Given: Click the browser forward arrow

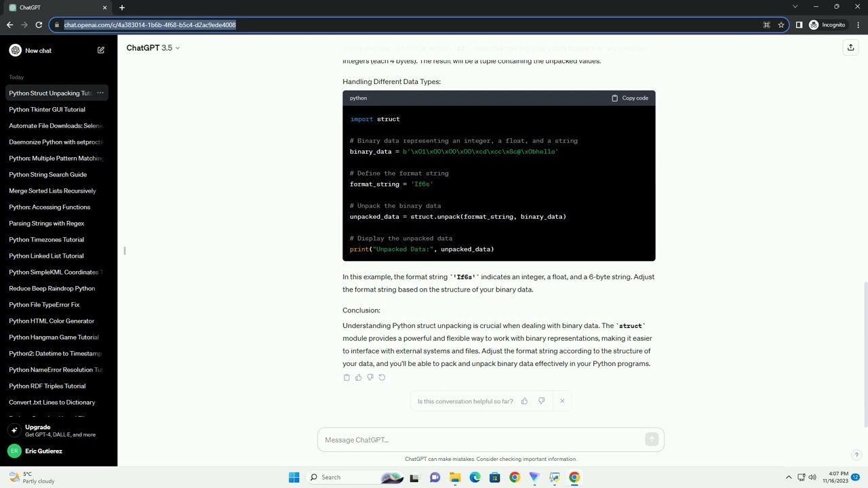Looking at the screenshot, I should pyautogui.click(x=24, y=25).
